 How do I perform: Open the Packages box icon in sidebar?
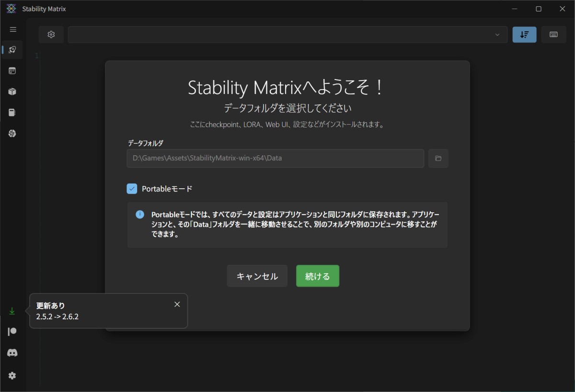tap(12, 92)
